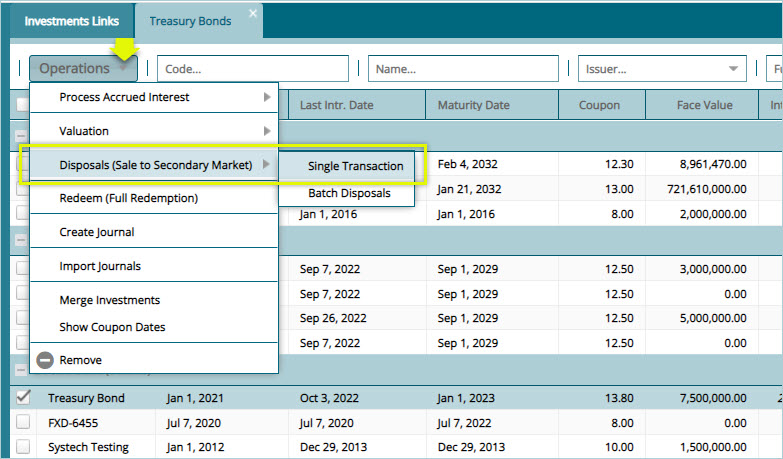Viewport: 783px width, 459px height.
Task: Click the Code search field
Action: pyautogui.click(x=253, y=68)
